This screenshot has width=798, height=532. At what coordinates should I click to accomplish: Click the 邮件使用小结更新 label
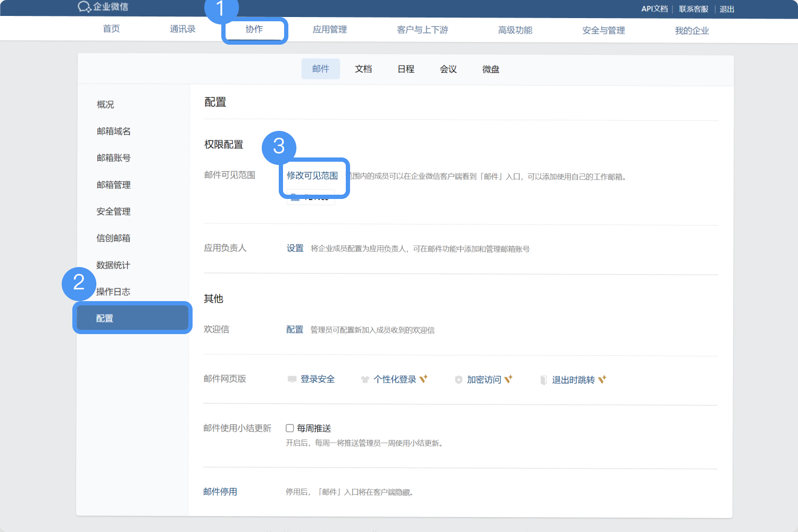237,428
